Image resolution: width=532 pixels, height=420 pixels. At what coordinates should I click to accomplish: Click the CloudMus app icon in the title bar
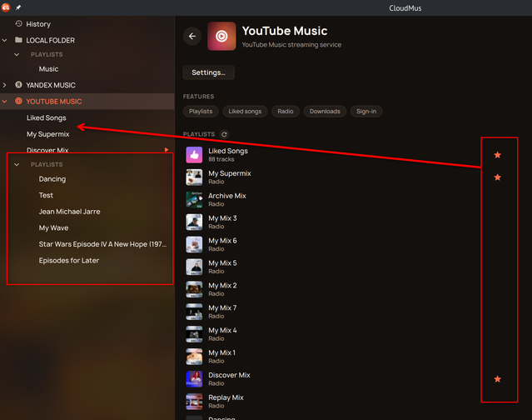[x=6, y=7]
